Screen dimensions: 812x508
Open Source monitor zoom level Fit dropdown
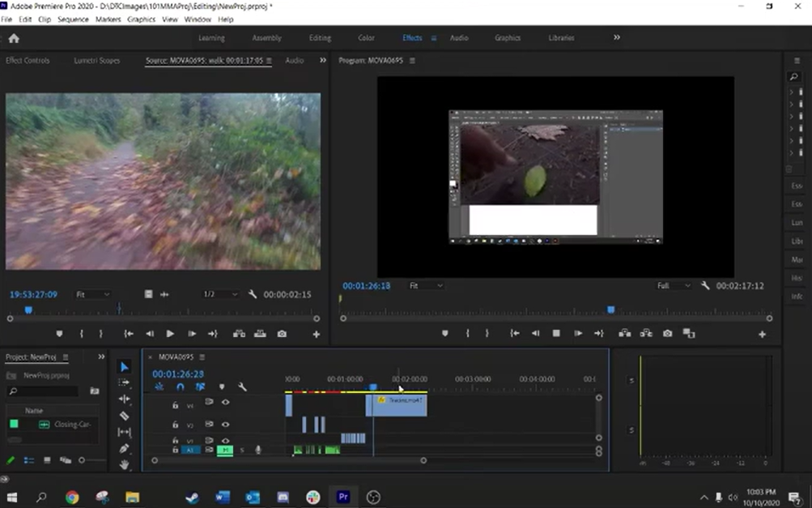point(92,295)
